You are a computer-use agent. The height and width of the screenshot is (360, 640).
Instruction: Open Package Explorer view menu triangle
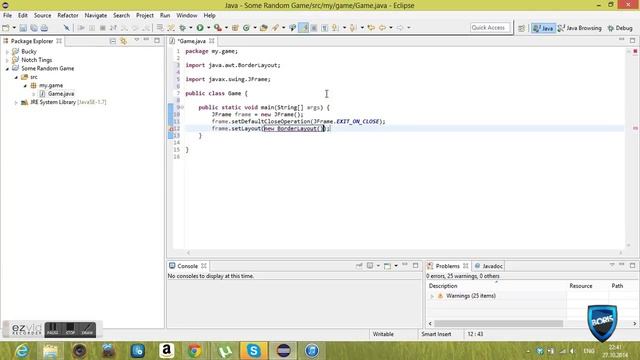pos(137,40)
